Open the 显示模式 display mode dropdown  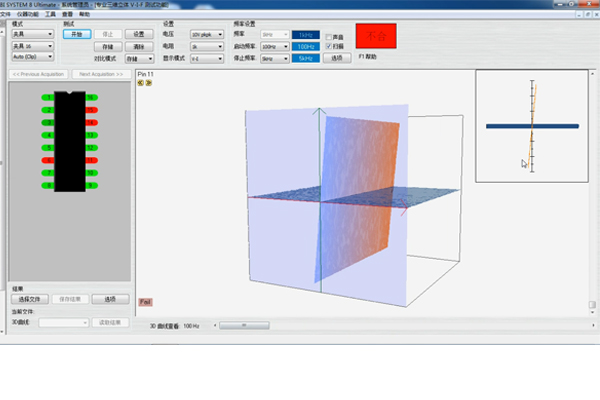[x=207, y=58]
